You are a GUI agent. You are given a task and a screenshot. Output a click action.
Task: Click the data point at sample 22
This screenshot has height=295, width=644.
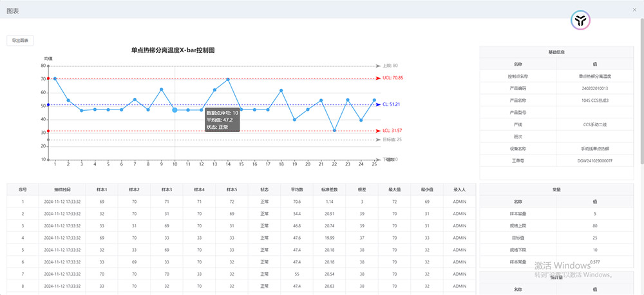[x=334, y=130]
